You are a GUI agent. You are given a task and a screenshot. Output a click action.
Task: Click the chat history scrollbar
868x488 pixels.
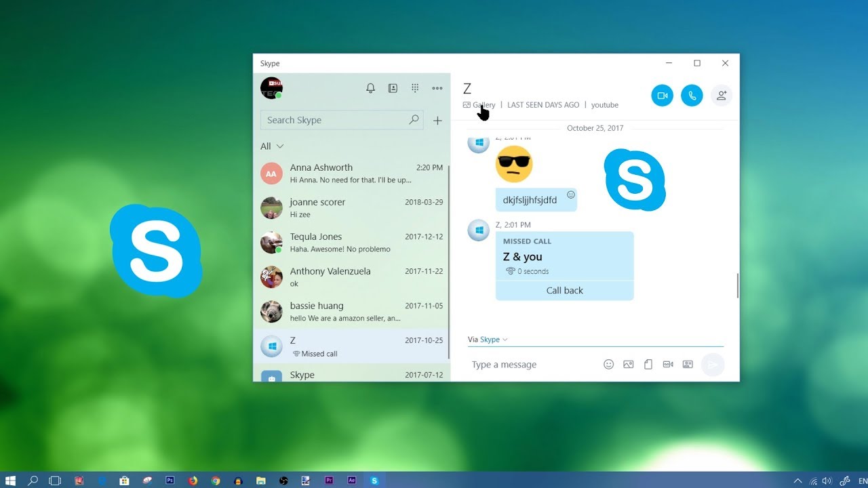pyautogui.click(x=737, y=285)
